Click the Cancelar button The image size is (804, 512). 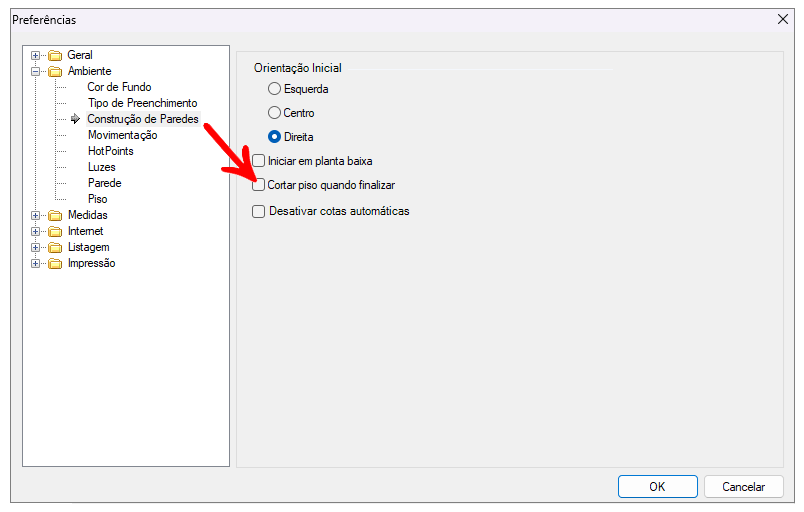(x=743, y=487)
